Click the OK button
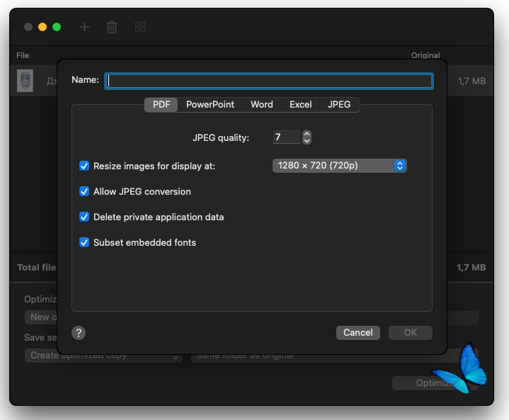This screenshot has height=420, width=509. pyautogui.click(x=411, y=333)
